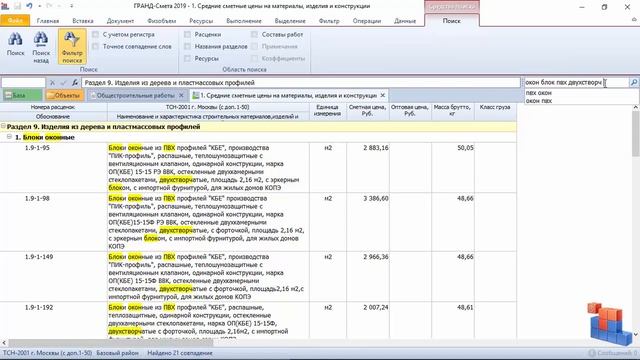The height and width of the screenshot is (360, 640).
Task: Close the Общестроительные работы tab with its X
Action: pos(181,96)
